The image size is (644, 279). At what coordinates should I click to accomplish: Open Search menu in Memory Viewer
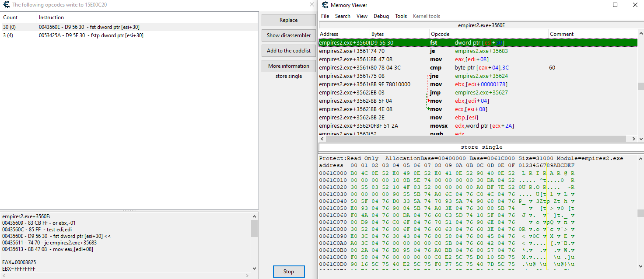[x=343, y=16]
